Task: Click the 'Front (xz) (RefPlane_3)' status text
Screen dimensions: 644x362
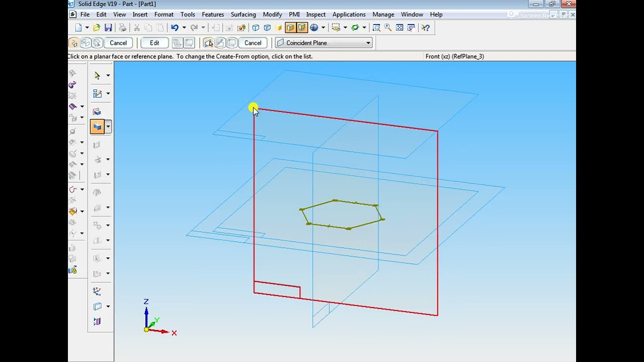Action: point(454,56)
